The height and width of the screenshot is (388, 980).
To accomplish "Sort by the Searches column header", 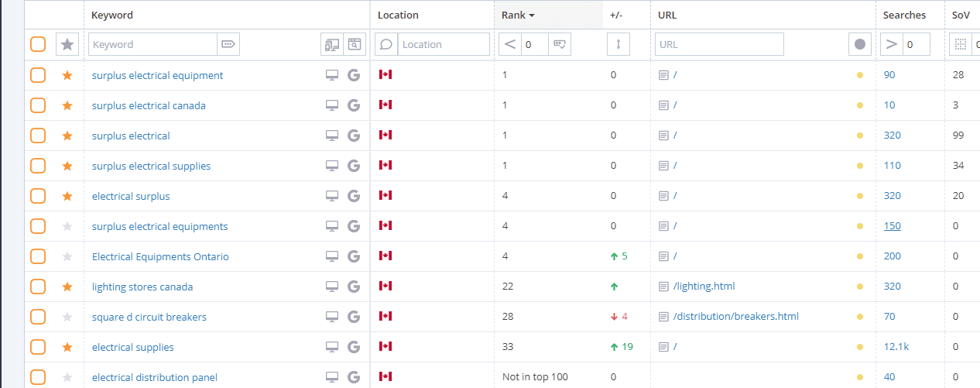I will point(904,15).
